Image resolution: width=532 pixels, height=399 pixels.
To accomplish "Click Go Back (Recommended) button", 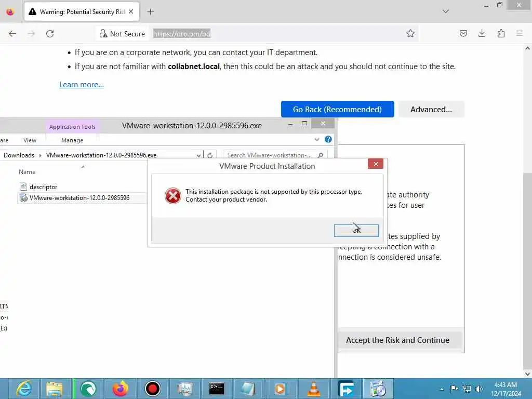I will point(337,109).
